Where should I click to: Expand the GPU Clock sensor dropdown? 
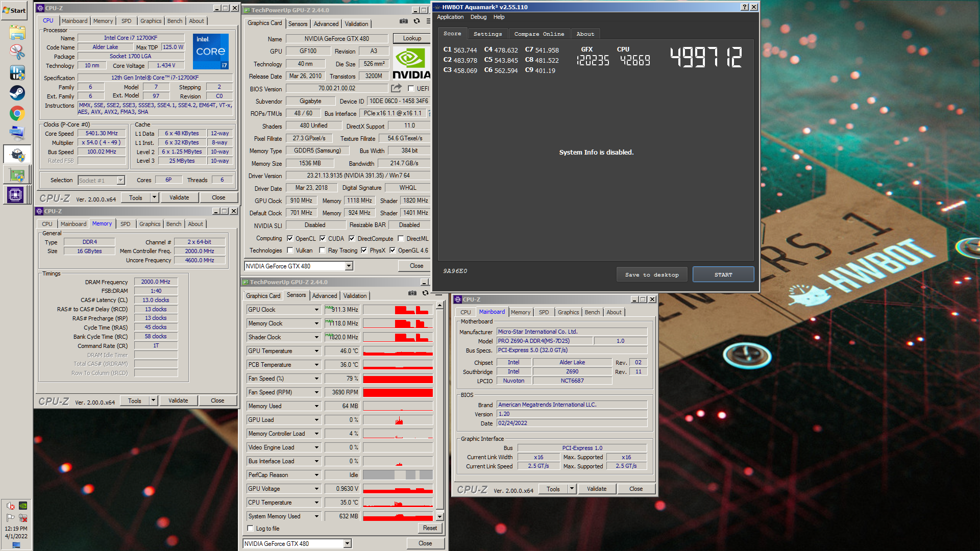point(316,310)
